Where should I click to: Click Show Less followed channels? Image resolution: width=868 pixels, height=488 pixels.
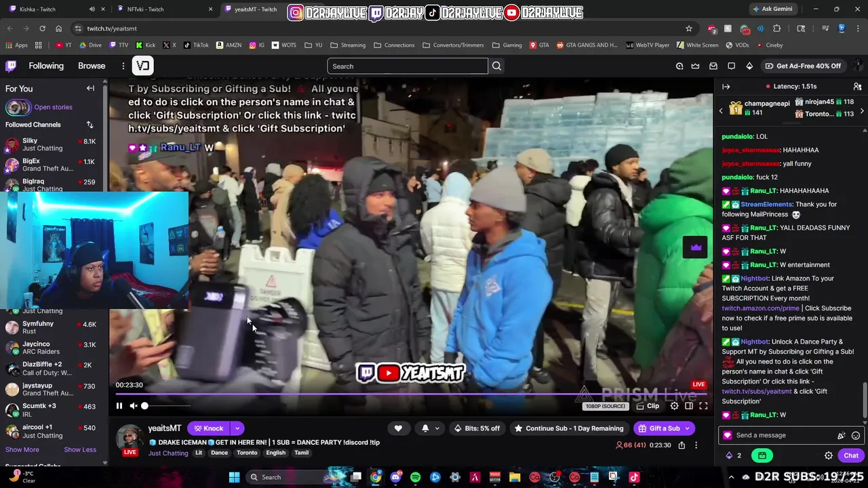[x=80, y=450]
